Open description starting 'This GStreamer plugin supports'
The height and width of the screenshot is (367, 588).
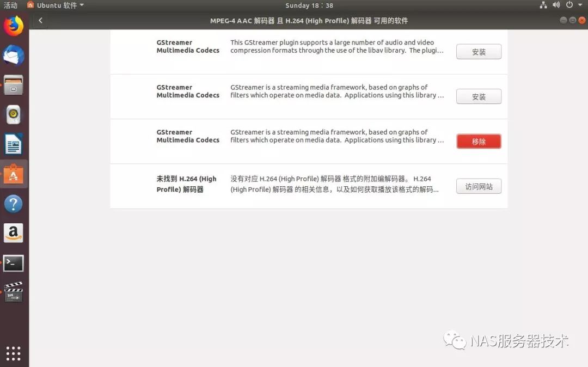[x=337, y=46]
